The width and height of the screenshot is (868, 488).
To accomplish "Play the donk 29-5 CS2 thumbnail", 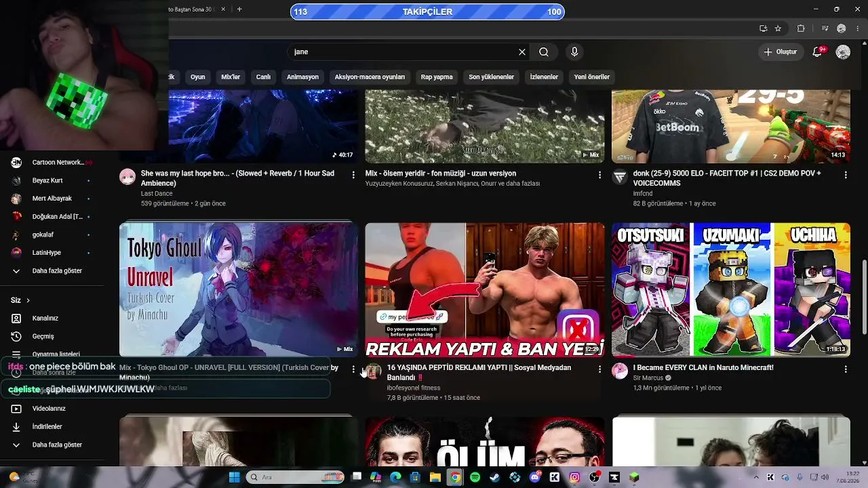I will [x=731, y=126].
